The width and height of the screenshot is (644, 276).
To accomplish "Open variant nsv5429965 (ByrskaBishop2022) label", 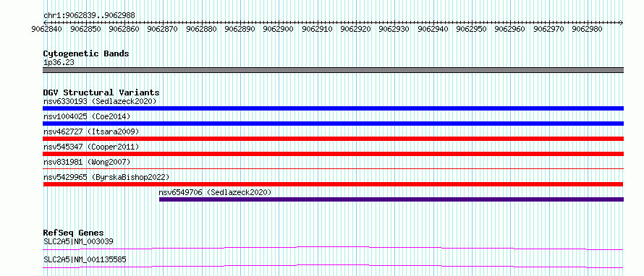I will (x=106, y=177).
